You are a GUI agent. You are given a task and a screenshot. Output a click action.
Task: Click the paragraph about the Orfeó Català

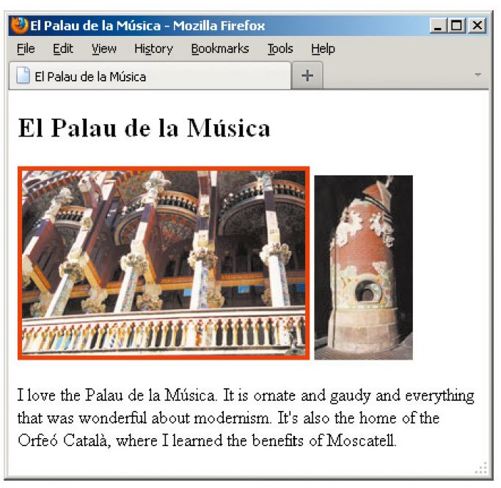tap(246, 418)
